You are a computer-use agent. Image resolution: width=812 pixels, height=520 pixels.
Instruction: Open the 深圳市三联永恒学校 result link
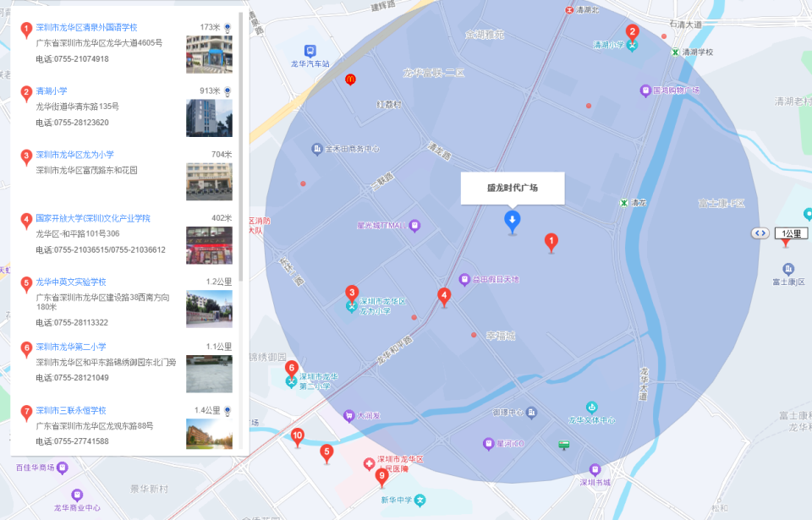pos(71,411)
